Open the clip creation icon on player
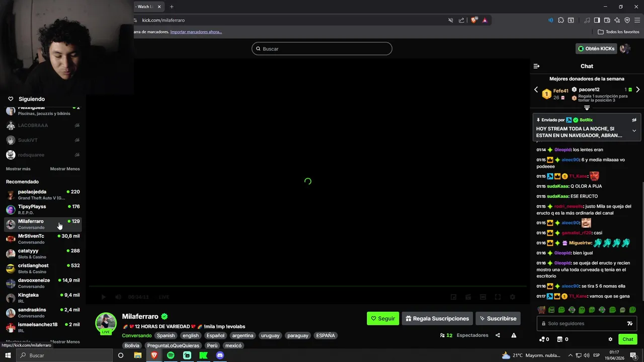644x362 pixels. tap(468, 297)
